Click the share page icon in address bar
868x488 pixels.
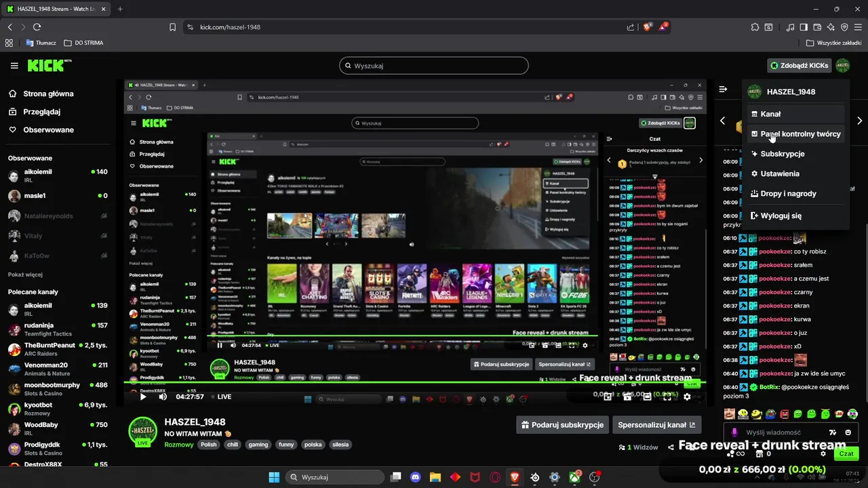[631, 27]
